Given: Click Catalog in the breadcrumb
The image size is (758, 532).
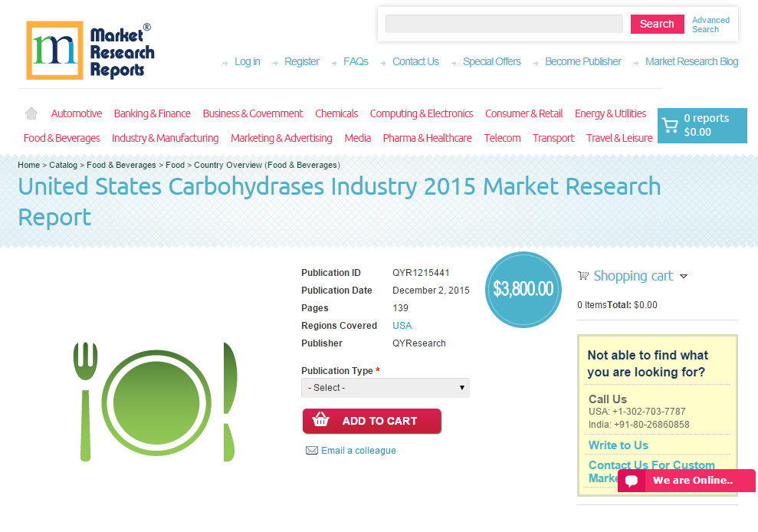Looking at the screenshot, I should (x=64, y=165).
